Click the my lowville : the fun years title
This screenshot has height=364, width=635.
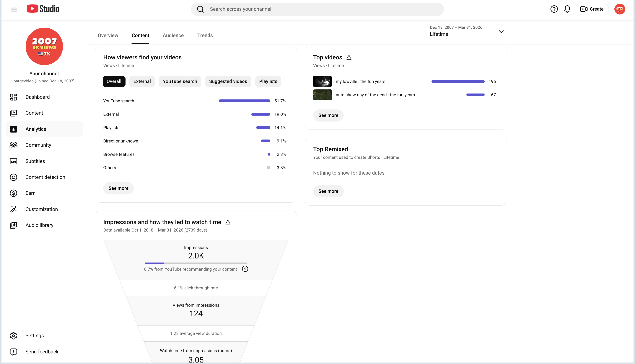[x=360, y=81]
